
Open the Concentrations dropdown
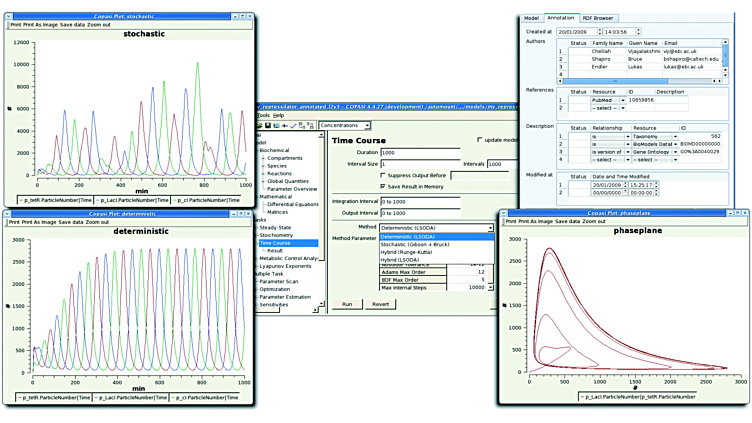tap(344, 125)
